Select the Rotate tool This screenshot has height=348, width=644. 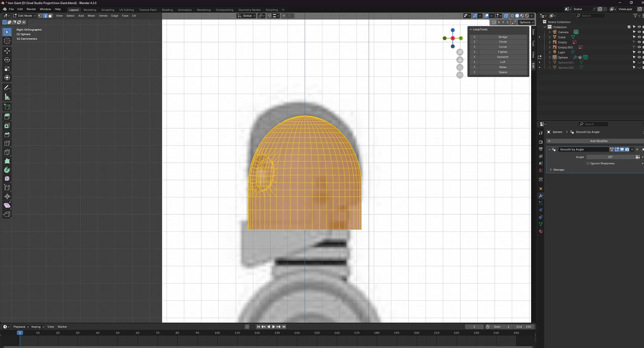coord(7,60)
